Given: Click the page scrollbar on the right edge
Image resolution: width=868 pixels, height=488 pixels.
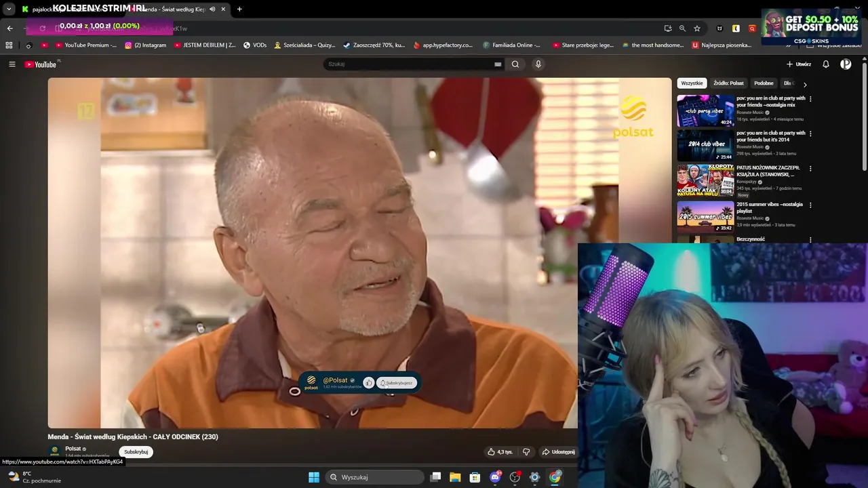Looking at the screenshot, I should (x=864, y=115).
